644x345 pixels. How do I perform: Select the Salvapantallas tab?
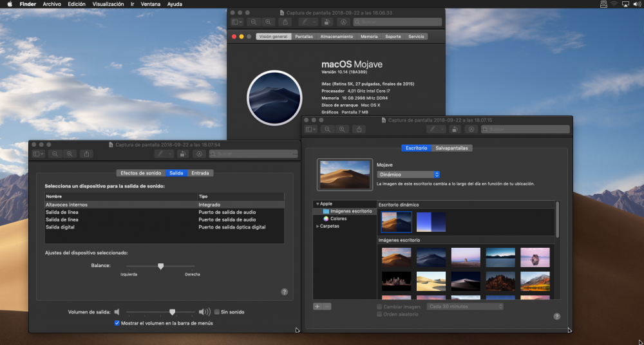(452, 148)
